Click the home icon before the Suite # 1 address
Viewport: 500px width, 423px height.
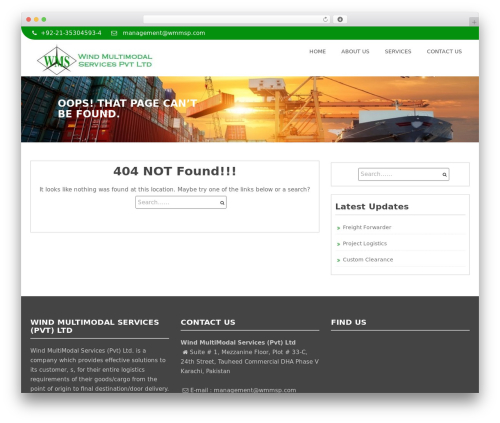click(185, 352)
